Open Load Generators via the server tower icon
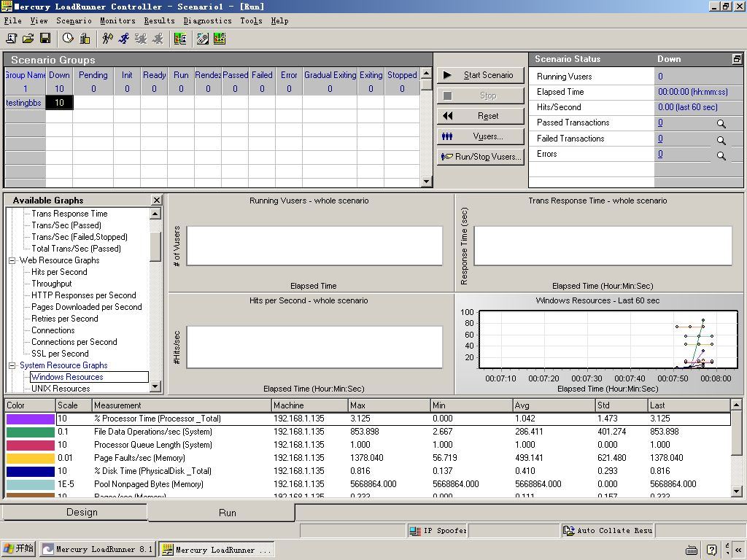Screen dimensions: 747x560 pyautogui.click(x=85, y=39)
